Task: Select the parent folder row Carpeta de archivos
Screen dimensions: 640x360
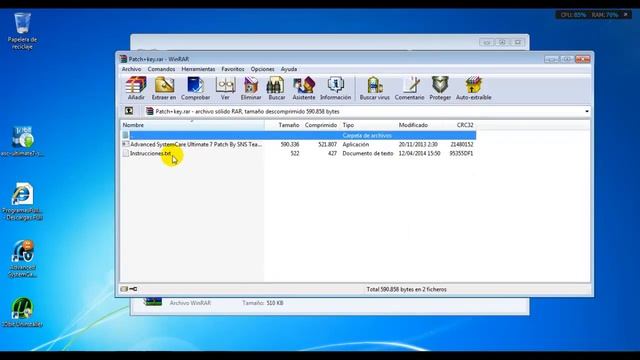Action: click(x=298, y=135)
